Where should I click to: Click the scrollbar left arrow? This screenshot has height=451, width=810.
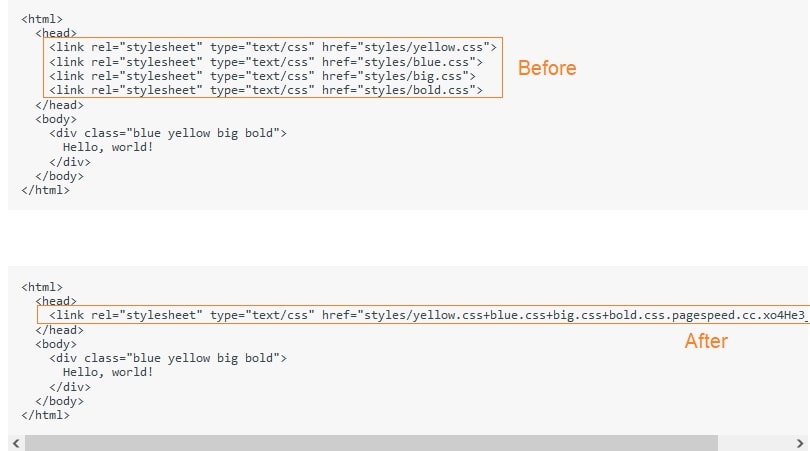pyautogui.click(x=15, y=442)
